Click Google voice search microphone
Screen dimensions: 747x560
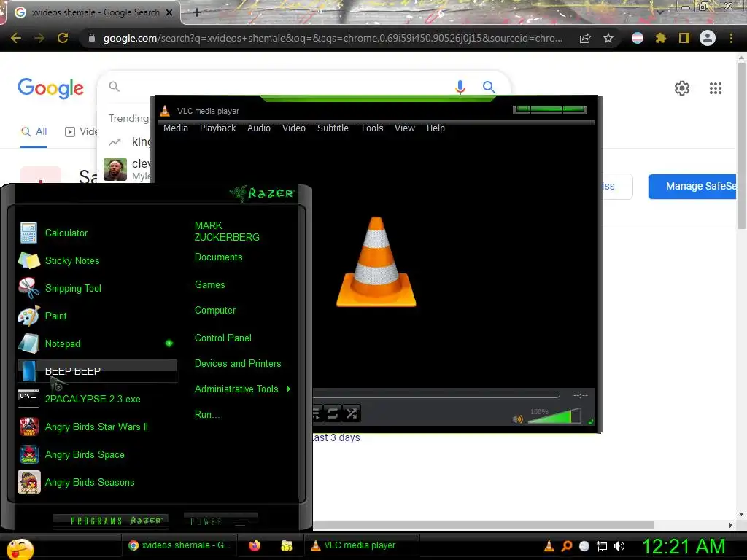460,87
